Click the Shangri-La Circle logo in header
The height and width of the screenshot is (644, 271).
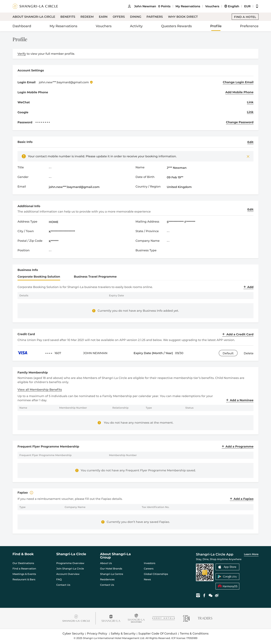35,6
